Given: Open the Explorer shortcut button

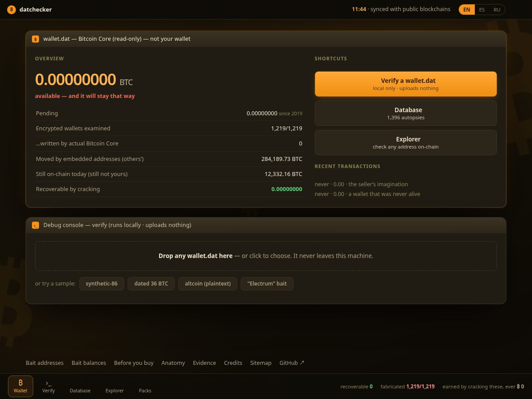Looking at the screenshot, I should (406, 142).
